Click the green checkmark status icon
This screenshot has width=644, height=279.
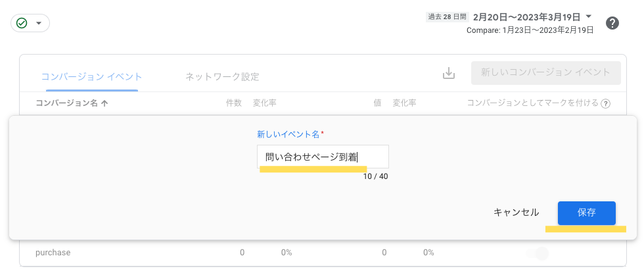pyautogui.click(x=22, y=23)
